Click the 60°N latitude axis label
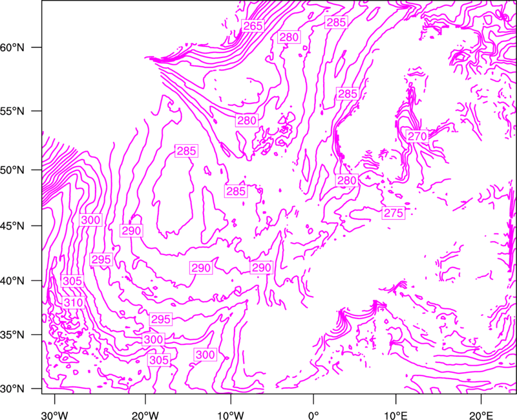This screenshot has height=420, width=517. [12, 47]
